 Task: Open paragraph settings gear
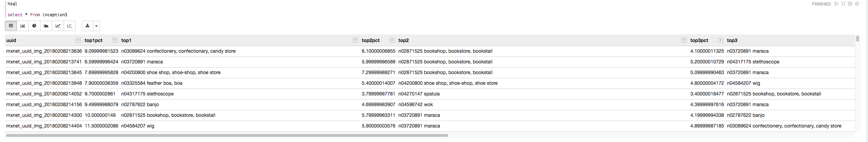(857, 4)
